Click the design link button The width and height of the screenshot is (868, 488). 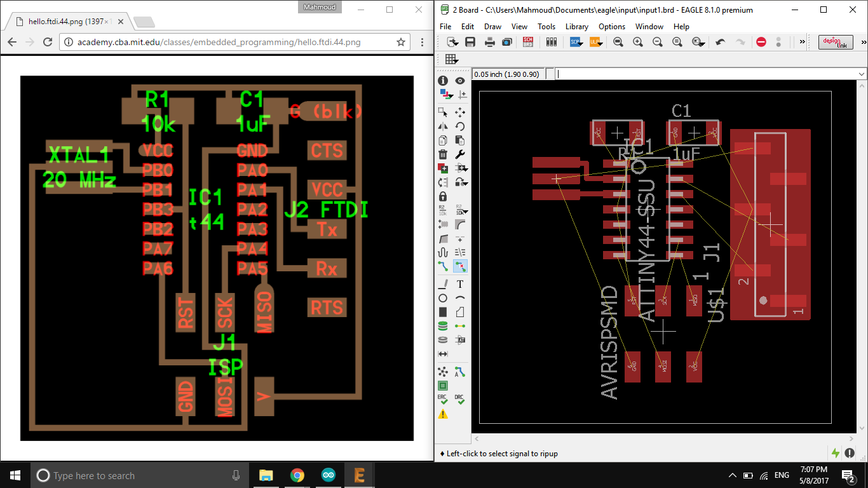pyautogui.click(x=836, y=42)
